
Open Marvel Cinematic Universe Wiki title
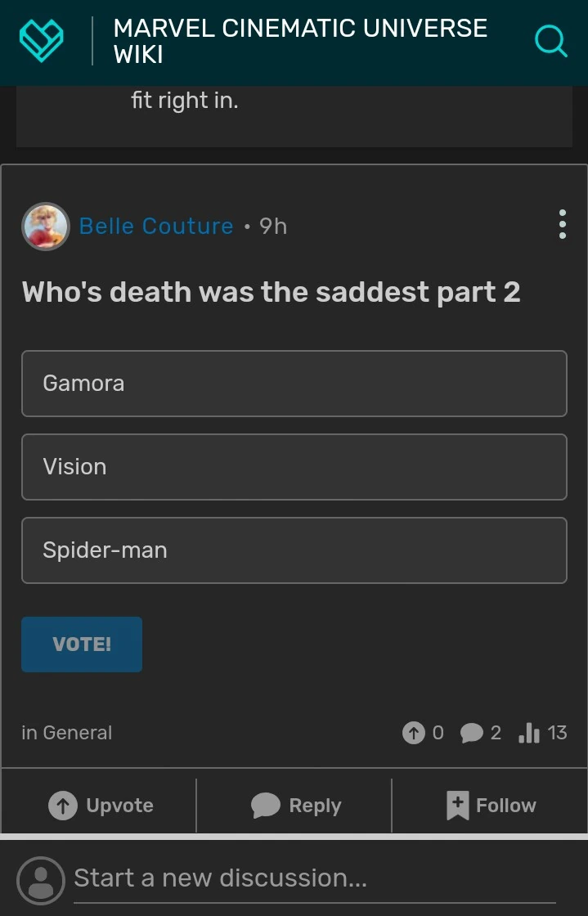pyautogui.click(x=299, y=41)
